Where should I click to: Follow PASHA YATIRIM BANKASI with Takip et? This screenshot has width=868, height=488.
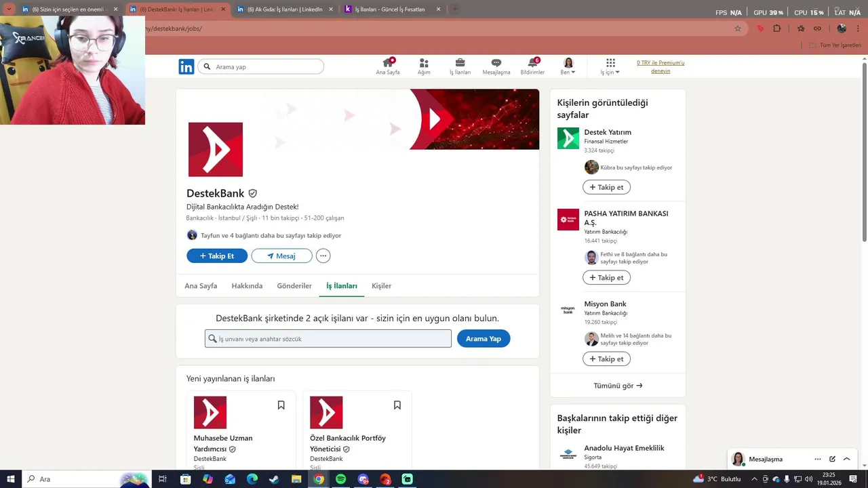point(606,277)
